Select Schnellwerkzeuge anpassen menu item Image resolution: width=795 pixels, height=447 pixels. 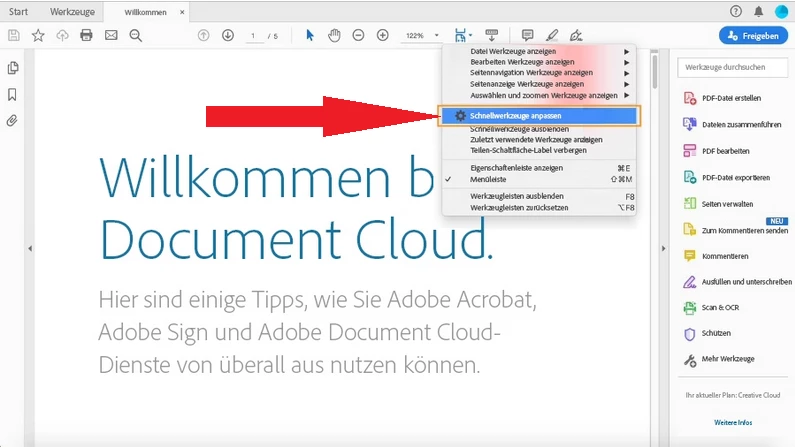point(539,116)
